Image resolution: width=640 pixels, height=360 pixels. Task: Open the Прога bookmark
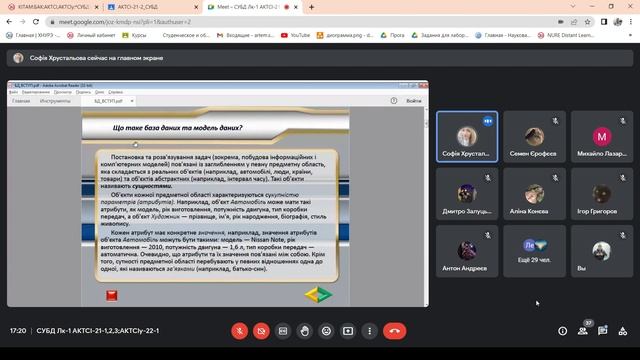392,36
